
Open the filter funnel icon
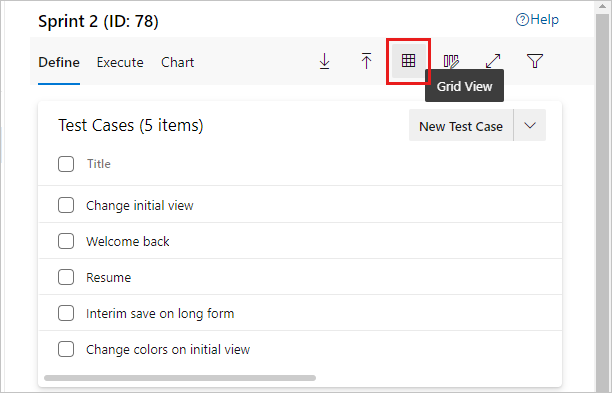[535, 61]
